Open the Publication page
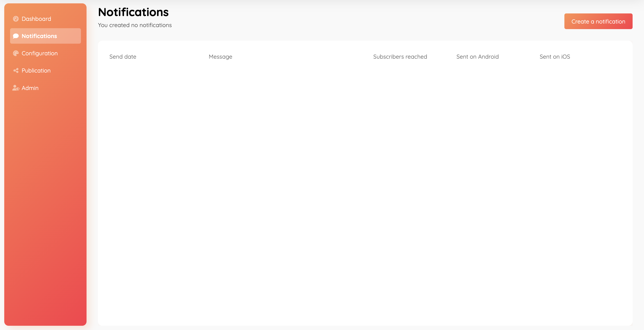The width and height of the screenshot is (644, 330). click(36, 71)
